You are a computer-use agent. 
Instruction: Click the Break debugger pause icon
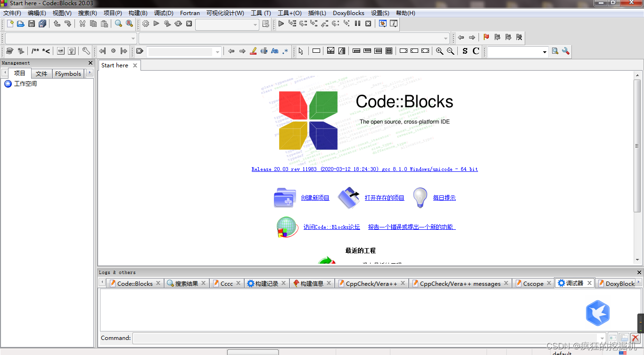[357, 24]
